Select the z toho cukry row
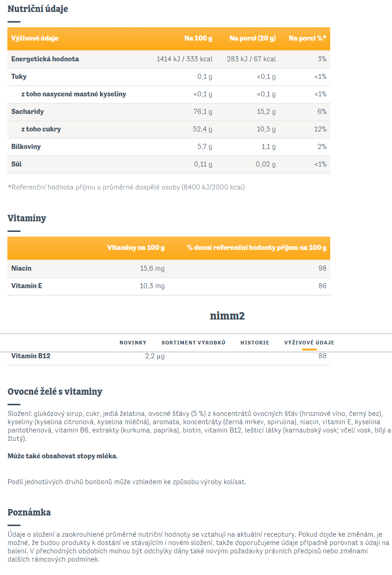Screen dimensions: 392x575 coord(169,129)
